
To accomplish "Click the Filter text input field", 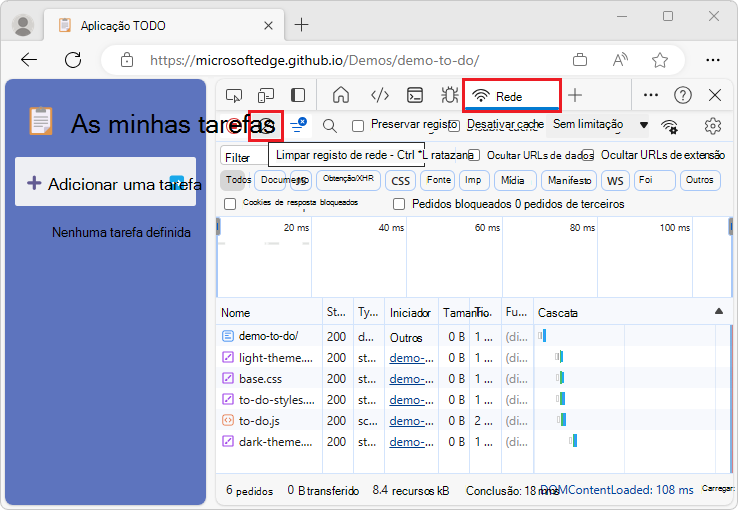I will pyautogui.click(x=243, y=157).
